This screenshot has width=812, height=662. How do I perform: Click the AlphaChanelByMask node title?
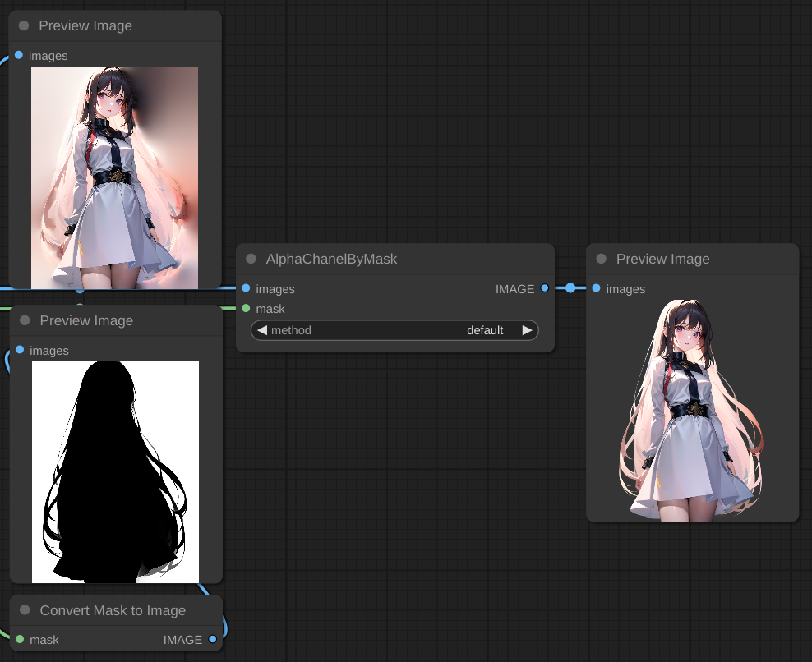coord(331,259)
